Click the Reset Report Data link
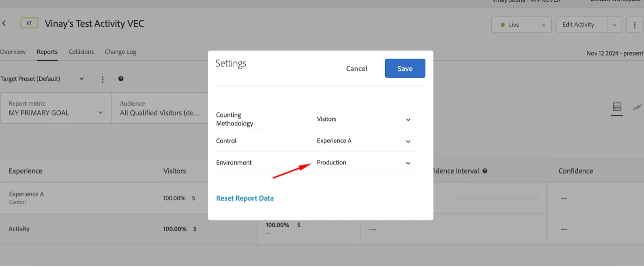 (245, 198)
